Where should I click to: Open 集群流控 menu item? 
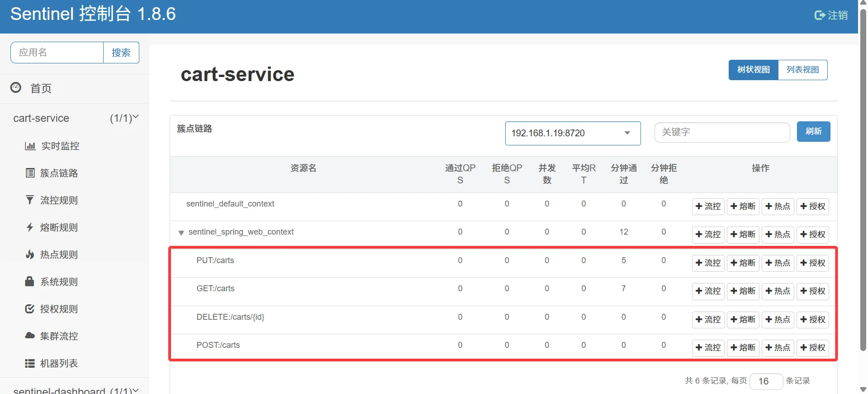[59, 336]
